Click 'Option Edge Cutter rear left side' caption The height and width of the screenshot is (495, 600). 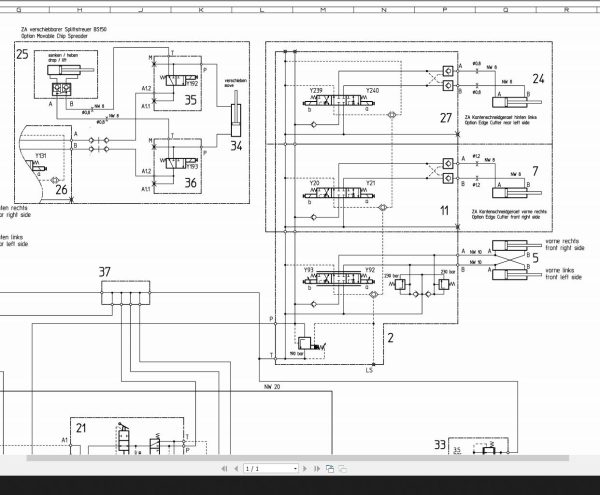click(x=497, y=123)
